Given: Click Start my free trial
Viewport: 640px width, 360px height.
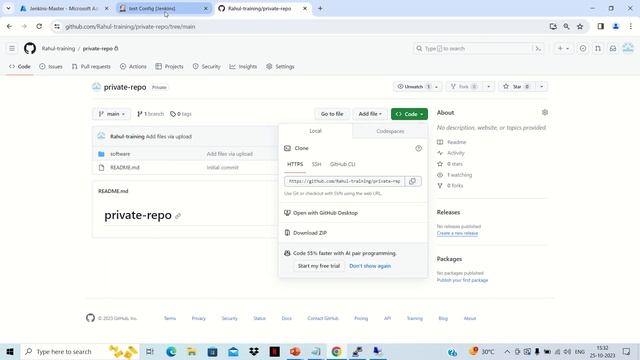Looking at the screenshot, I should point(319,266).
